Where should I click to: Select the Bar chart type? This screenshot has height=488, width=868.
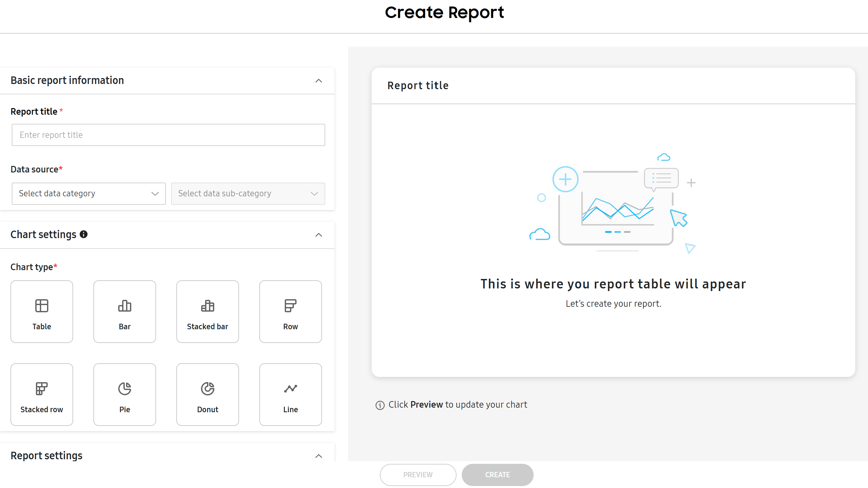point(125,311)
